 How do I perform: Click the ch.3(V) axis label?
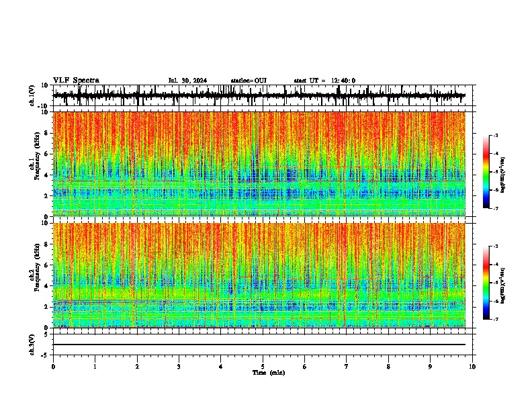click(x=32, y=345)
